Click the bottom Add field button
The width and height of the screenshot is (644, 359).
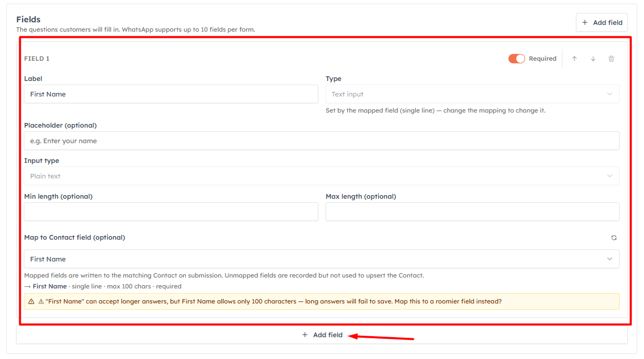click(322, 335)
